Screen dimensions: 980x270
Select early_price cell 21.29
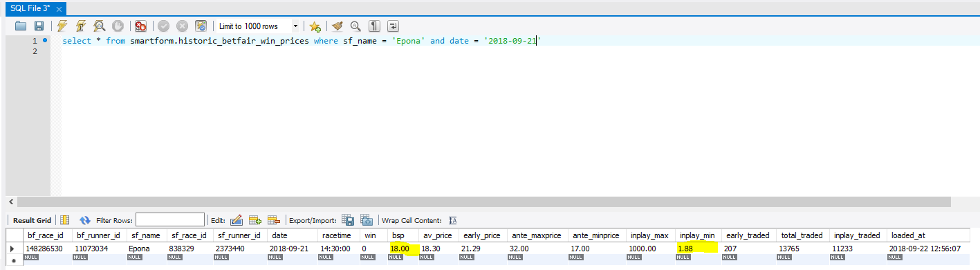click(483, 248)
